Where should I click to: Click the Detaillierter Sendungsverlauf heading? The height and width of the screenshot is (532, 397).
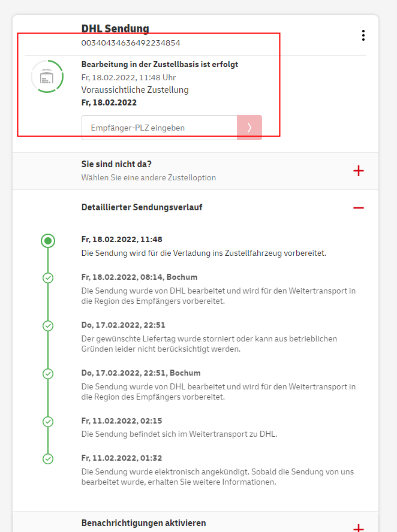tap(142, 207)
